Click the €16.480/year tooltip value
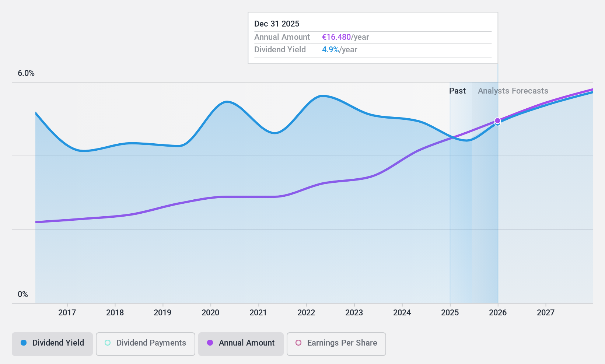Image resolution: width=605 pixels, height=364 pixels. (346, 37)
